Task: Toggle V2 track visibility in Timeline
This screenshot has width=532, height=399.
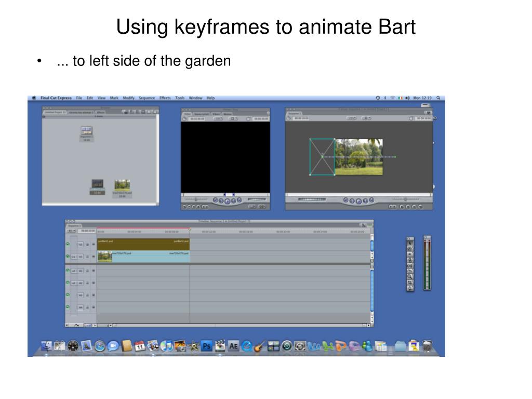Action: pyautogui.click(x=68, y=244)
